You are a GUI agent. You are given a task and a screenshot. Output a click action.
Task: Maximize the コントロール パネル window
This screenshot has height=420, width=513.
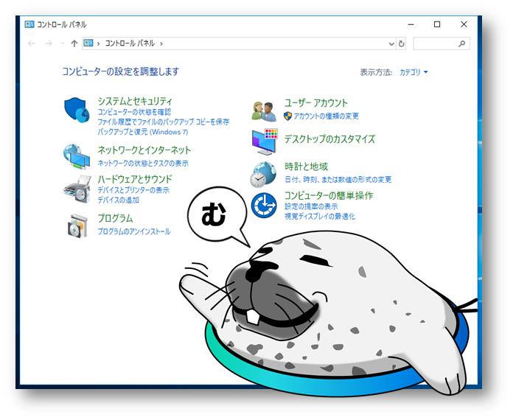(437, 24)
